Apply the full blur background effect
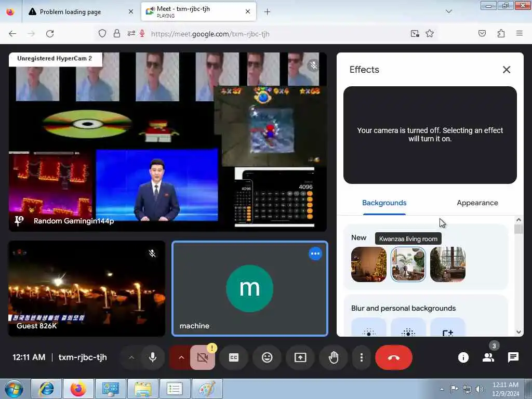The image size is (532, 399). coord(408,327)
